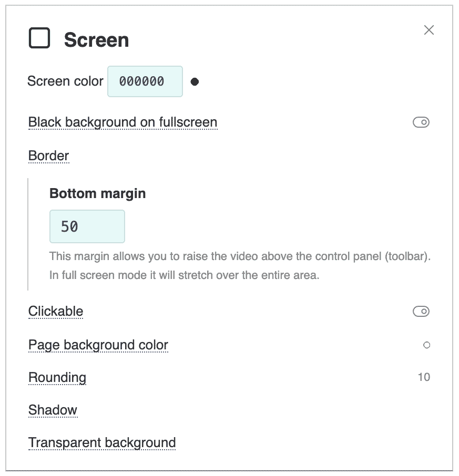Open the Page background color label

click(98, 345)
